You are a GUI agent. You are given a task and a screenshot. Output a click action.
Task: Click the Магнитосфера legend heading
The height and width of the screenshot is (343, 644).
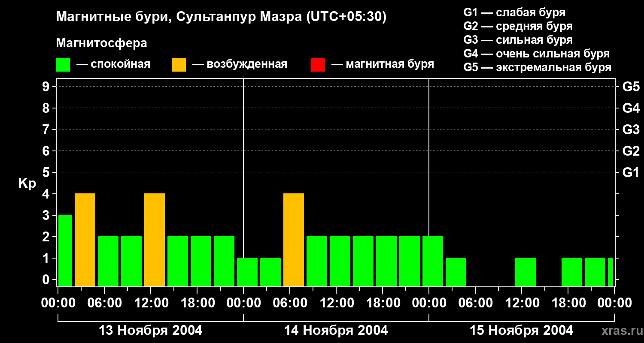[x=101, y=43]
